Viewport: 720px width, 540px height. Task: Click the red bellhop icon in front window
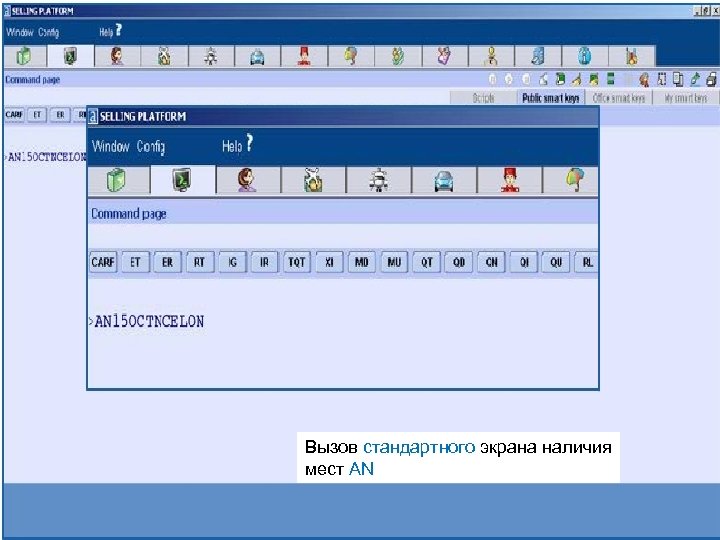[x=509, y=180]
